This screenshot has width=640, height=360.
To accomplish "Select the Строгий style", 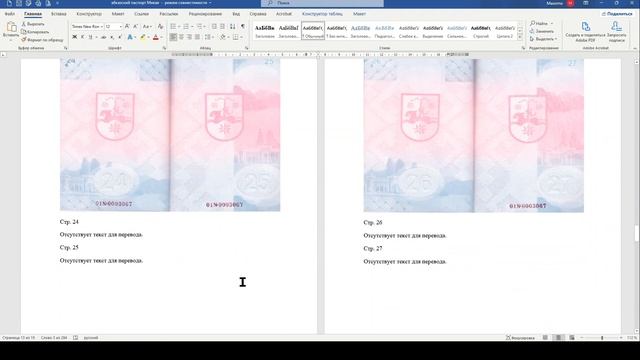I will (x=481, y=31).
